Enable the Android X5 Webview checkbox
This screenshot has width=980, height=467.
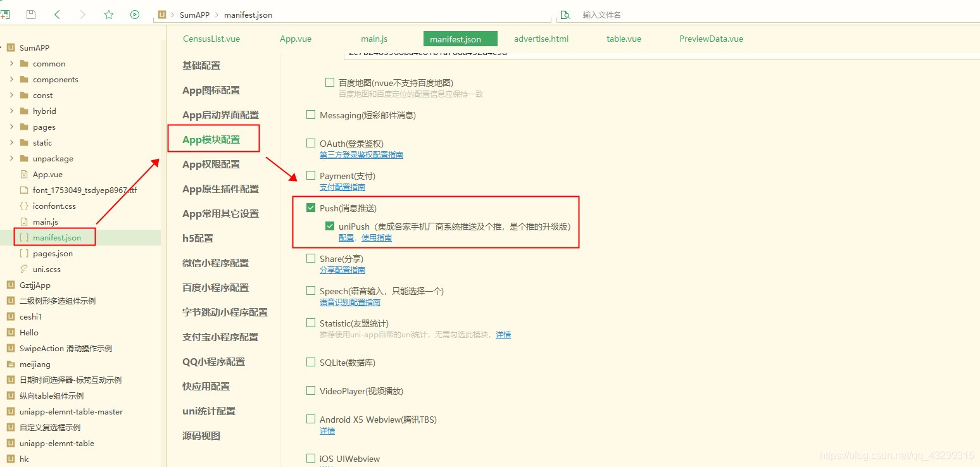pyautogui.click(x=311, y=419)
